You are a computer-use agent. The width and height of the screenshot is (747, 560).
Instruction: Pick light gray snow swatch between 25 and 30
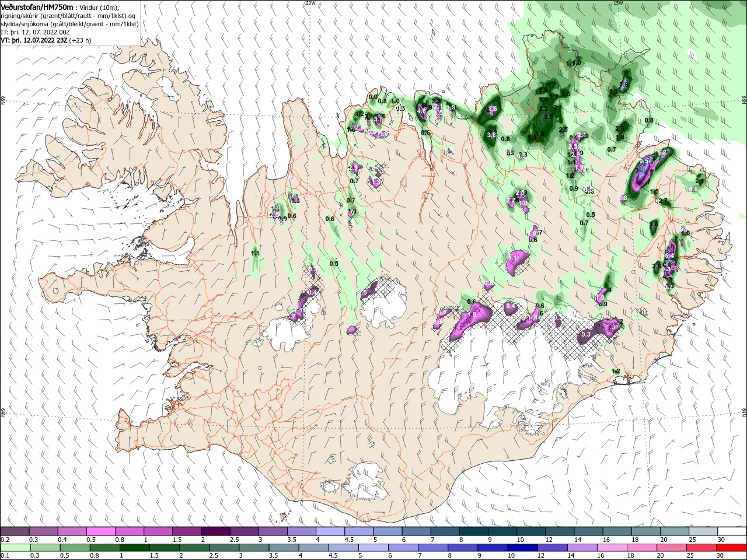click(703, 531)
